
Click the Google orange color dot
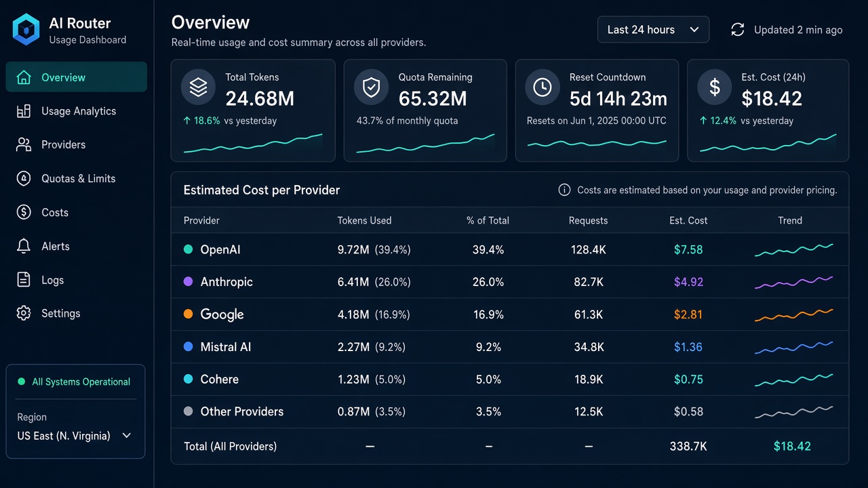(189, 314)
